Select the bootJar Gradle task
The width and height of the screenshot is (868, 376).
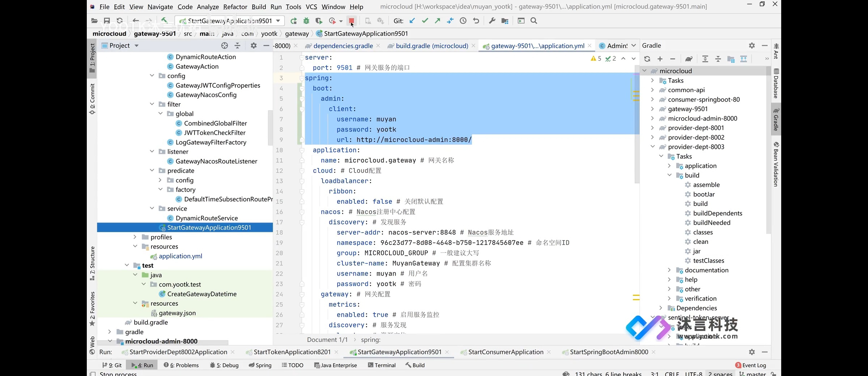[x=704, y=194]
